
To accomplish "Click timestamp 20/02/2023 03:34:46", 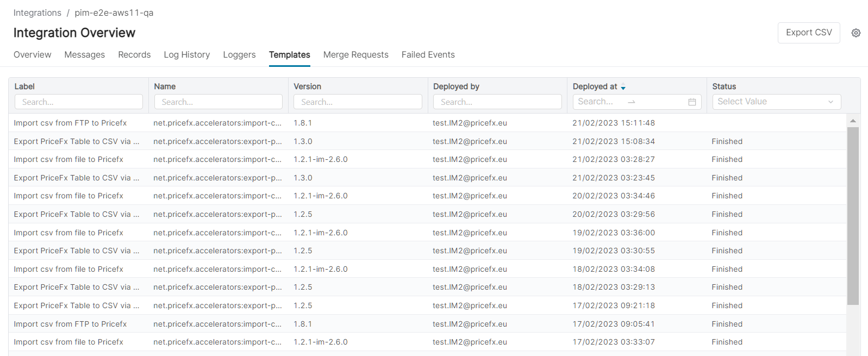I will (614, 196).
